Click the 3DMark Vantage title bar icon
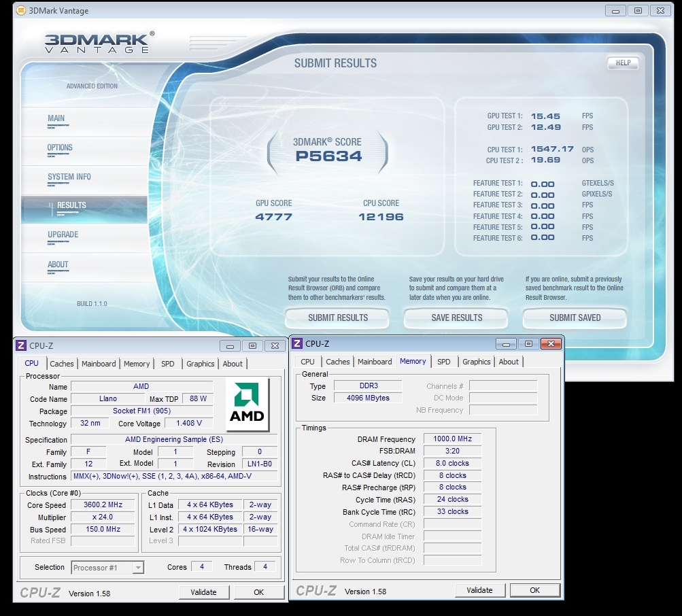 click(x=20, y=10)
